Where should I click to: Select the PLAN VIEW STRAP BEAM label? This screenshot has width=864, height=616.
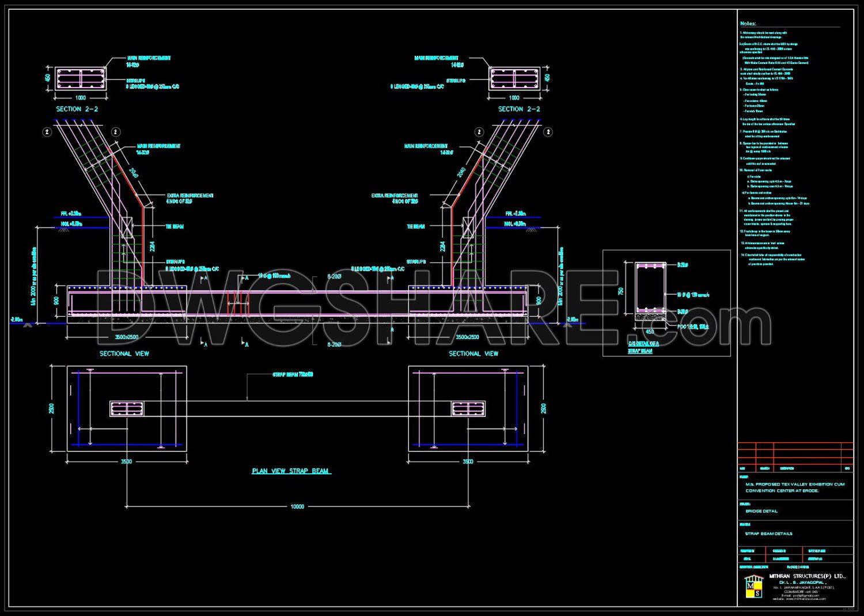[x=291, y=470]
